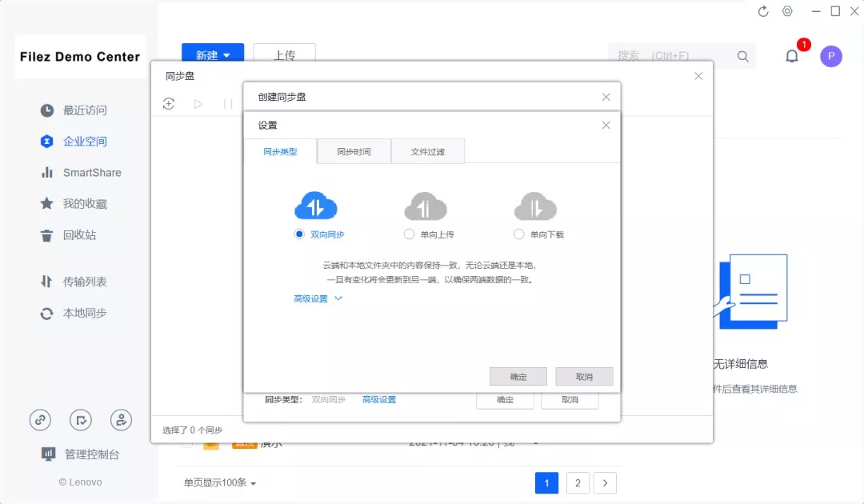The width and height of the screenshot is (864, 504).
Task: Open 我的收藏 in the sidebar
Action: 85,204
